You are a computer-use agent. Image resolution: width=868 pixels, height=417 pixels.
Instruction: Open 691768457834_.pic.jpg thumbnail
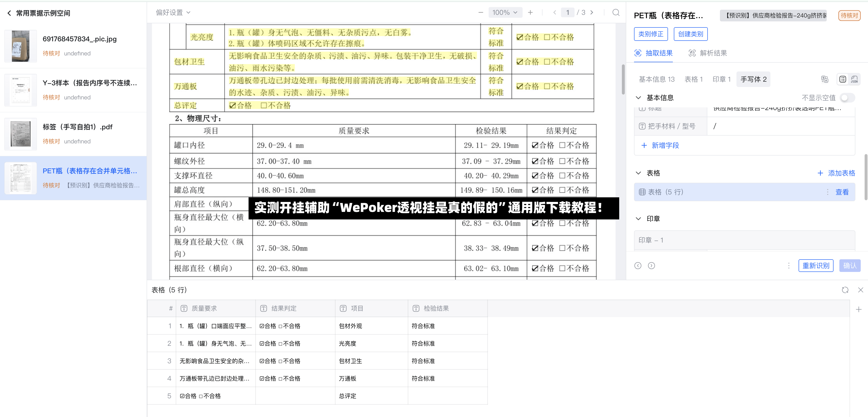pos(21,46)
